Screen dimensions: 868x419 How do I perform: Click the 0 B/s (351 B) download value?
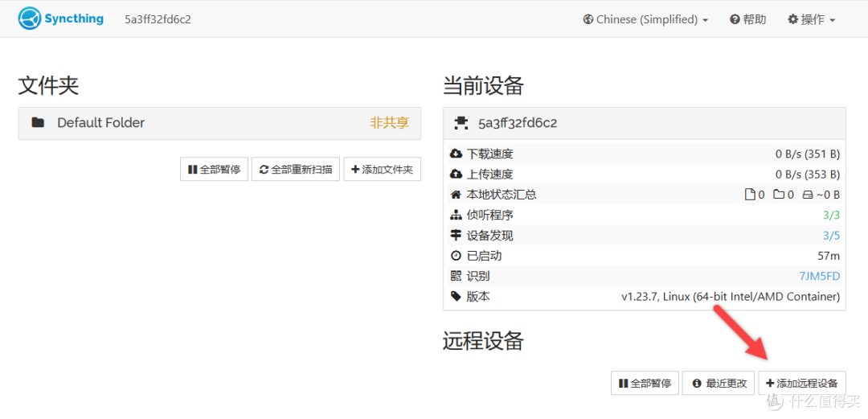808,154
